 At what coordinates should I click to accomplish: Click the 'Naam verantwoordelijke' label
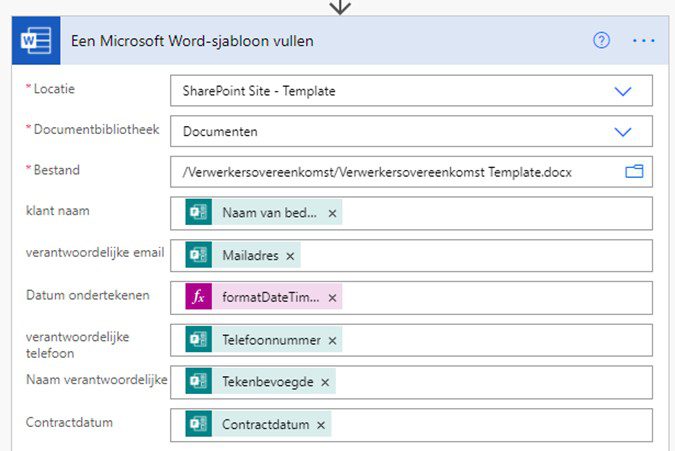pos(97,380)
